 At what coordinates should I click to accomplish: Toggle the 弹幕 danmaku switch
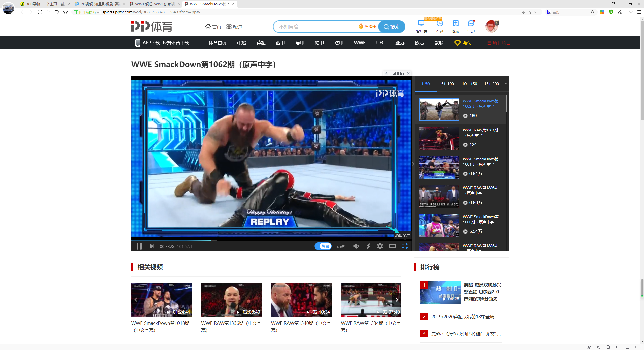(x=323, y=246)
